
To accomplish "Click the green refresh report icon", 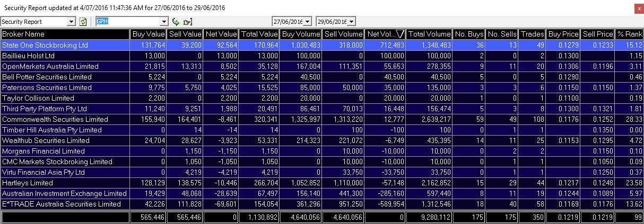I will pos(83,22).
